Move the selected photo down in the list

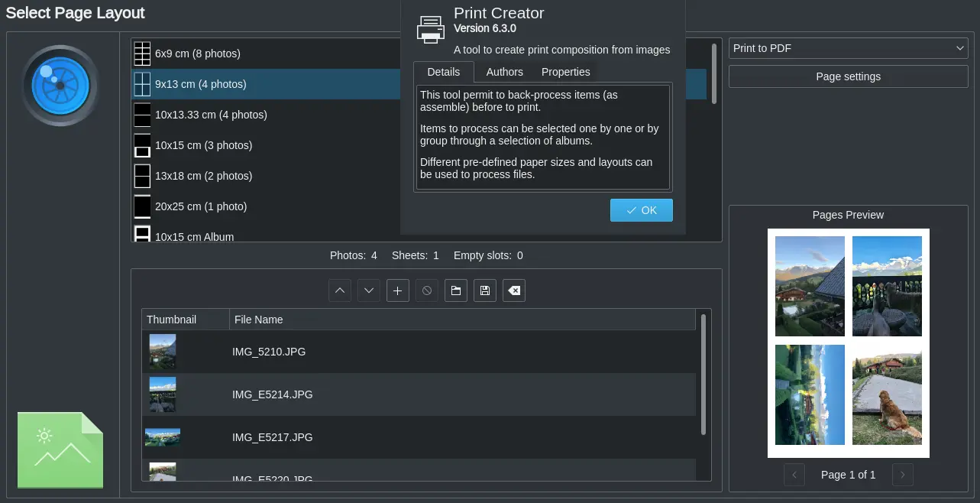point(368,290)
